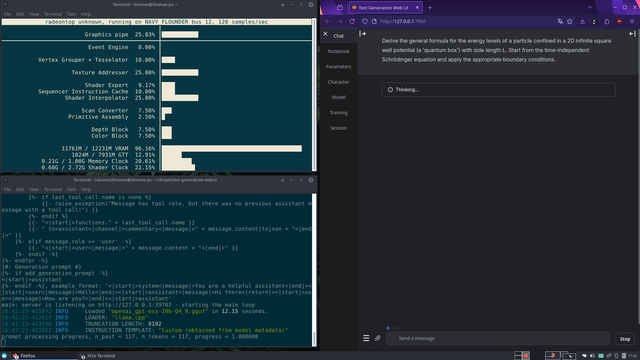Stop the current text generation
The image size is (640, 360).
(x=625, y=339)
